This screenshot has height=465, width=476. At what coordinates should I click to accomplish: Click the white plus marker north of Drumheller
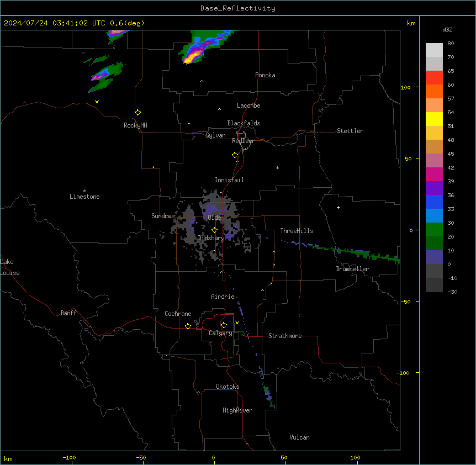pos(338,207)
